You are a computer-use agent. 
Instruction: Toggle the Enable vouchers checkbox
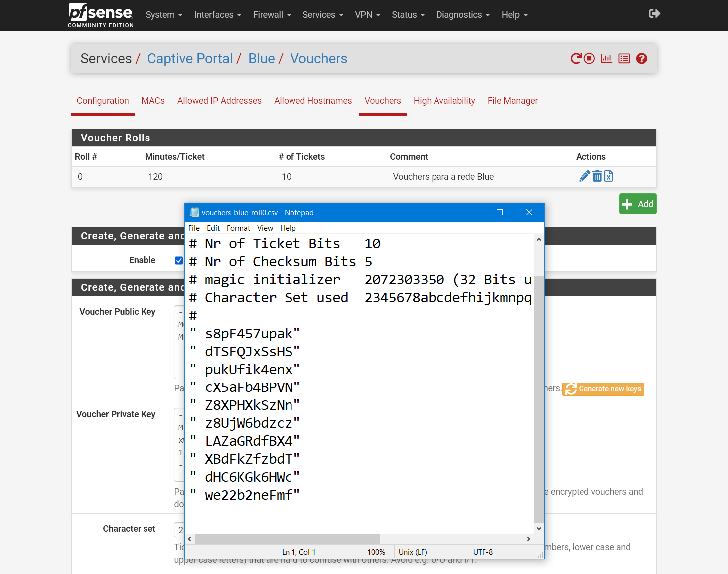pyautogui.click(x=179, y=260)
